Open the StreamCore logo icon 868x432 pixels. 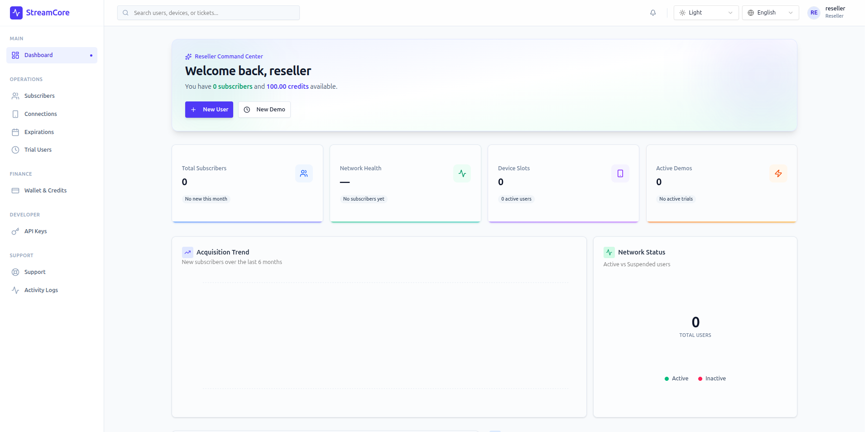[x=16, y=13]
